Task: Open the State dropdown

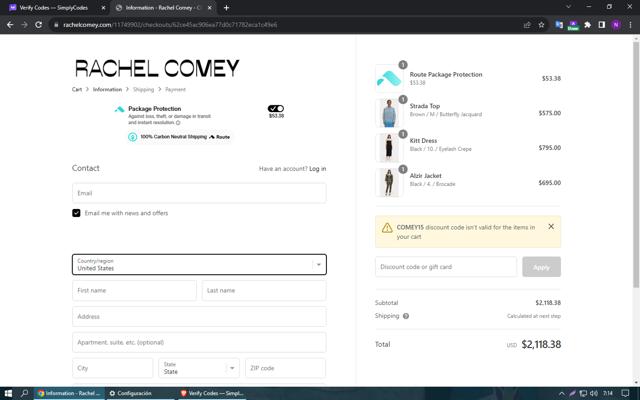Action: pyautogui.click(x=199, y=368)
